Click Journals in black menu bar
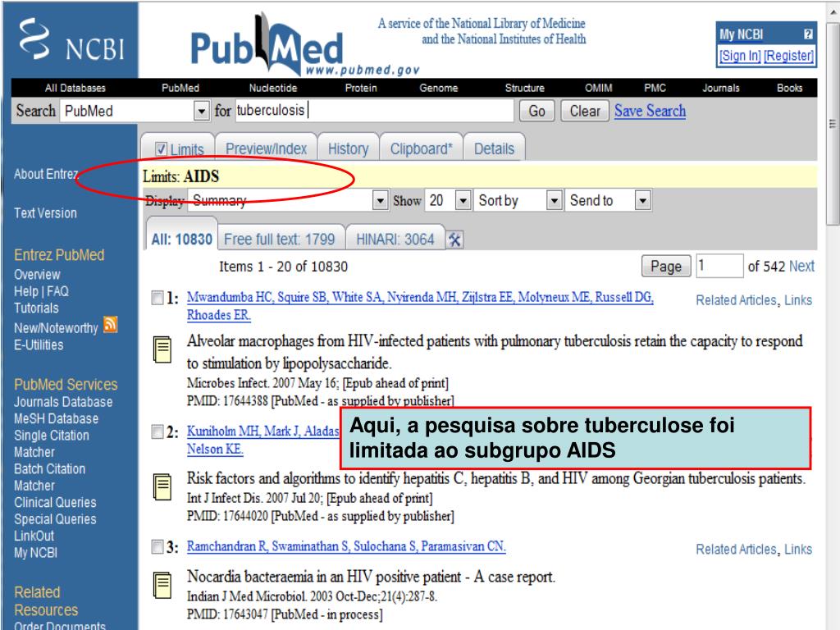The height and width of the screenshot is (630, 840). click(x=721, y=88)
